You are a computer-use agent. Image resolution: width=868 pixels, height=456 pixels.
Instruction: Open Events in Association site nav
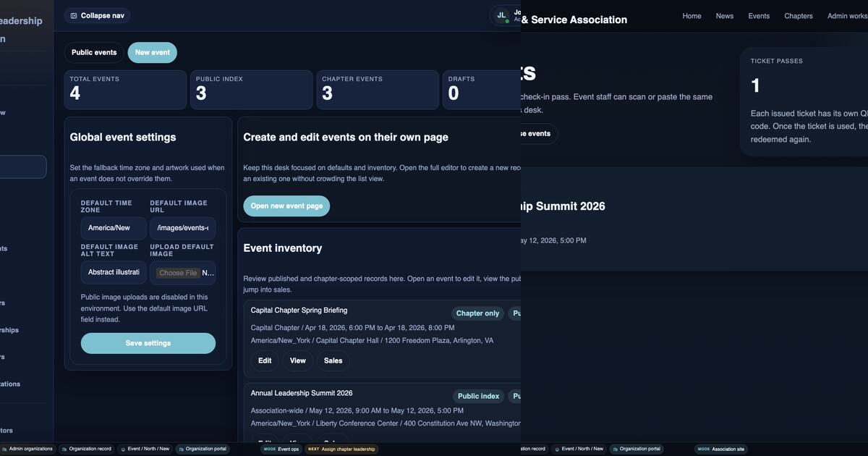[759, 16]
